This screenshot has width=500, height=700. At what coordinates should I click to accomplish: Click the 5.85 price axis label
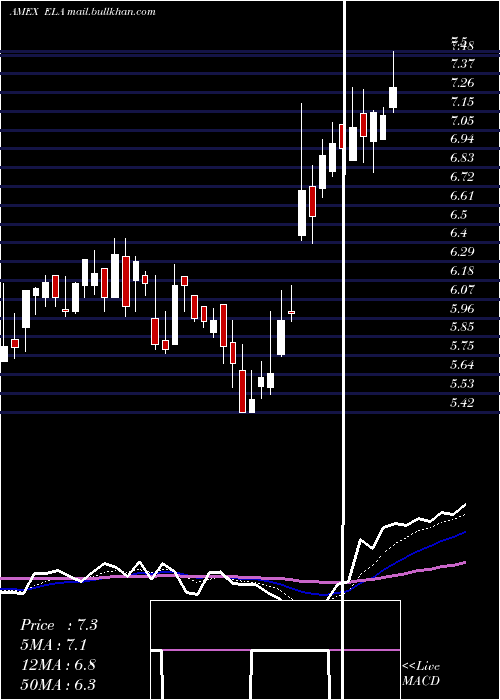(462, 327)
